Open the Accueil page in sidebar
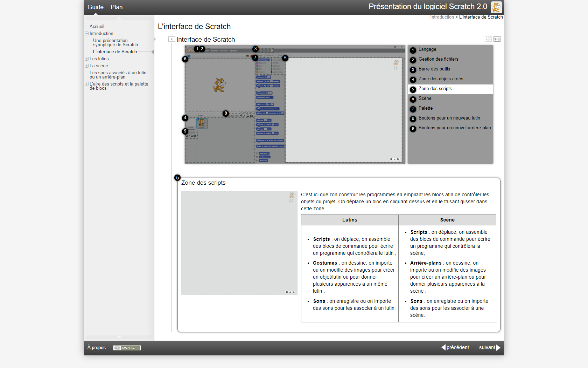Image resolution: width=588 pixels, height=368 pixels. point(97,27)
